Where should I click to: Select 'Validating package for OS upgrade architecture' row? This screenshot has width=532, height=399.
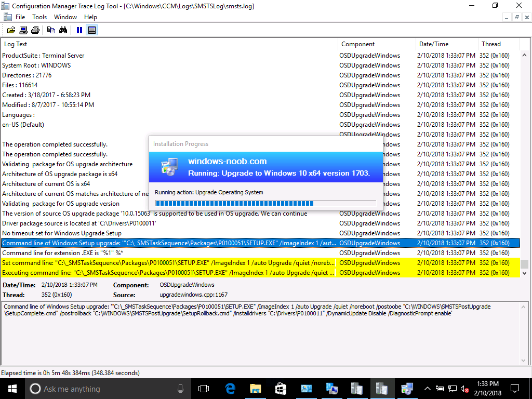point(75,164)
